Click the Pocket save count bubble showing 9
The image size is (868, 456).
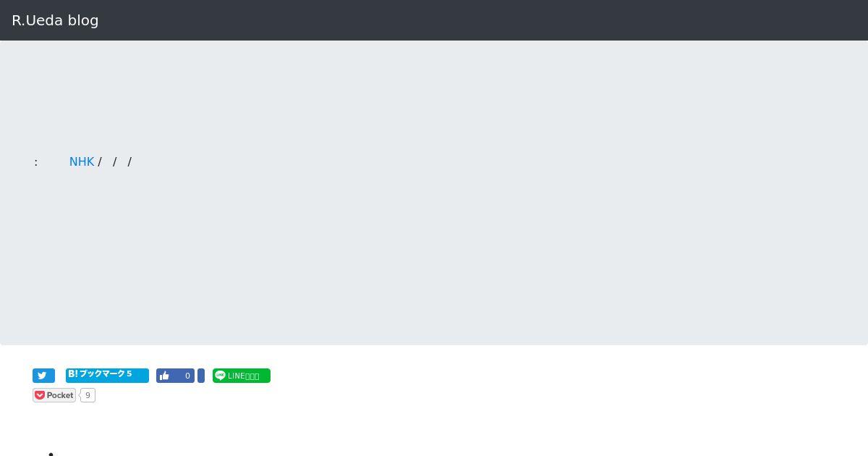point(88,395)
